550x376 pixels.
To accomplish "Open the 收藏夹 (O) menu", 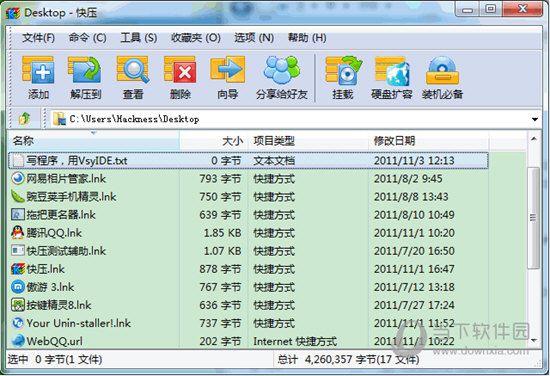I will click(x=195, y=38).
